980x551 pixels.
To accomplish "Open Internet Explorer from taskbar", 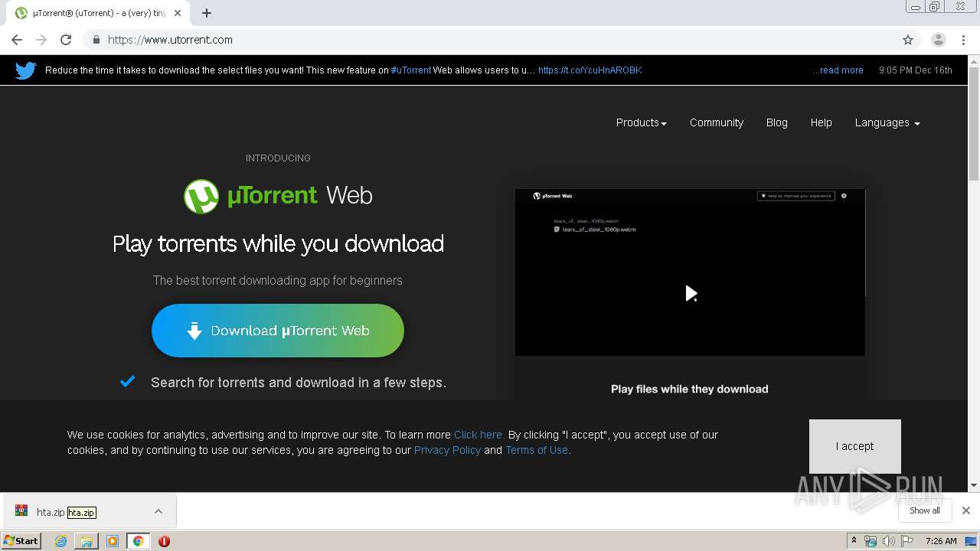I will click(60, 541).
